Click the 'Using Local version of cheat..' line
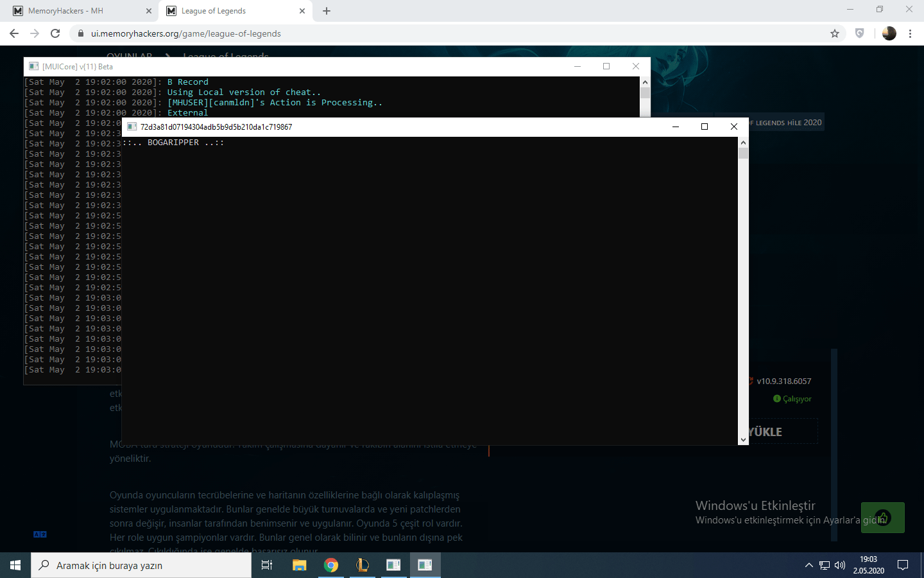 (244, 92)
